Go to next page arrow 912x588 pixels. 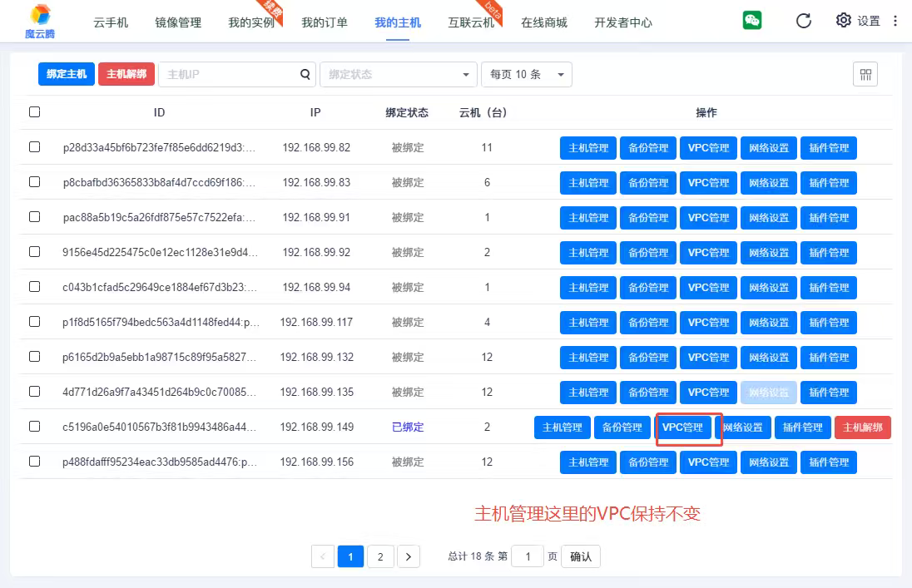[408, 556]
